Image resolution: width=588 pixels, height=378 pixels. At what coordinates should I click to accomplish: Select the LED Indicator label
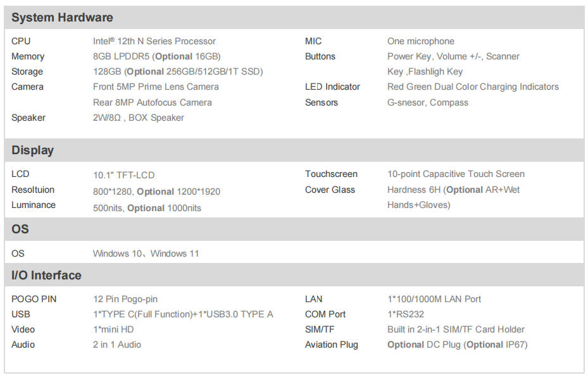(x=332, y=87)
